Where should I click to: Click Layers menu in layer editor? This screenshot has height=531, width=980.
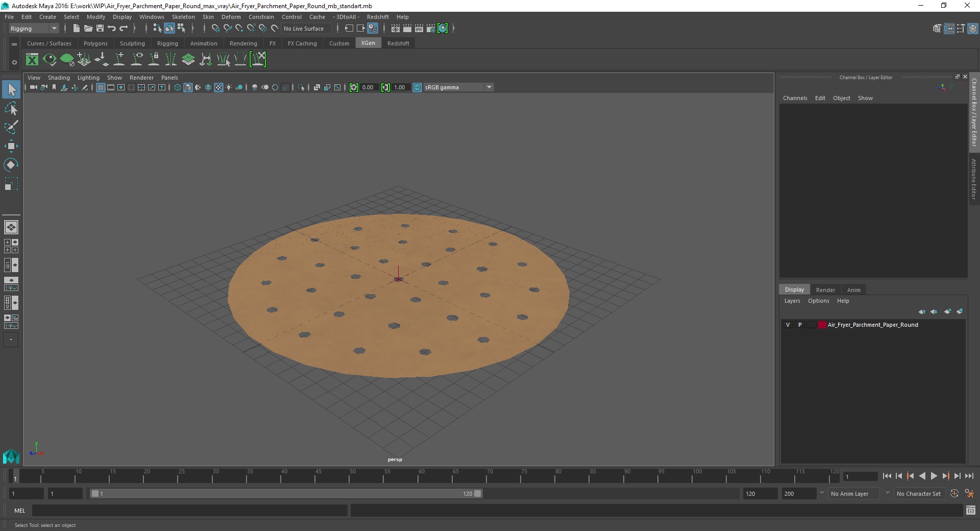click(792, 301)
